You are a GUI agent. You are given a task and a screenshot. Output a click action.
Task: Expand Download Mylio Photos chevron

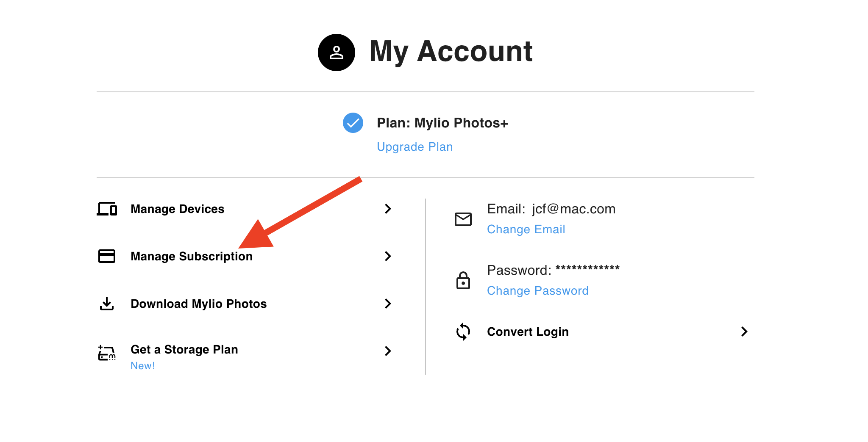pos(387,304)
